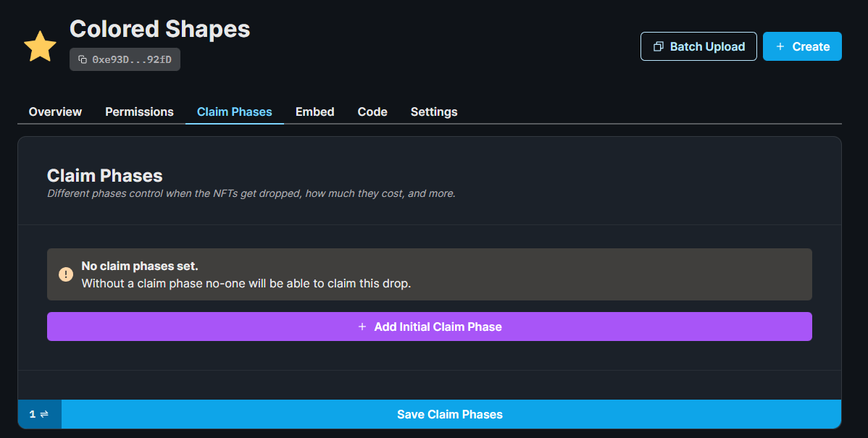Click the No claim phases set alert banner
This screenshot has height=438, width=868.
tap(429, 274)
